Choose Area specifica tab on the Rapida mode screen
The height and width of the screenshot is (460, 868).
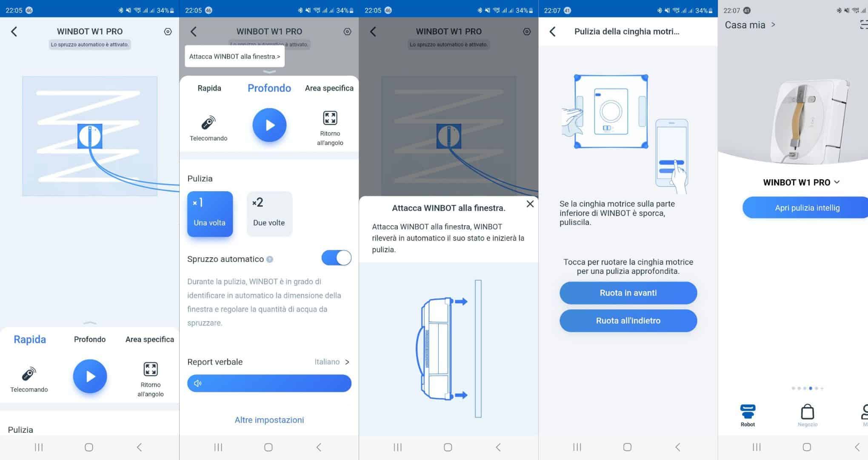point(150,339)
